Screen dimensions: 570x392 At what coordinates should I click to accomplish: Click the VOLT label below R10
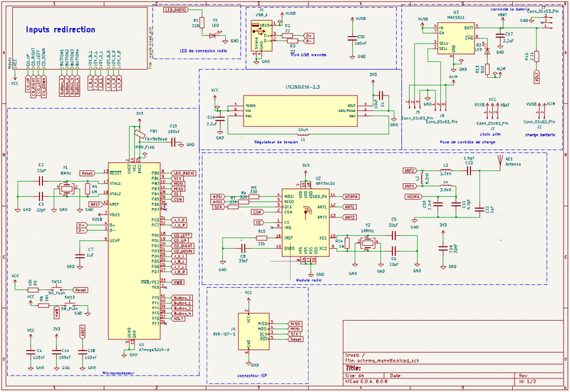click(537, 76)
